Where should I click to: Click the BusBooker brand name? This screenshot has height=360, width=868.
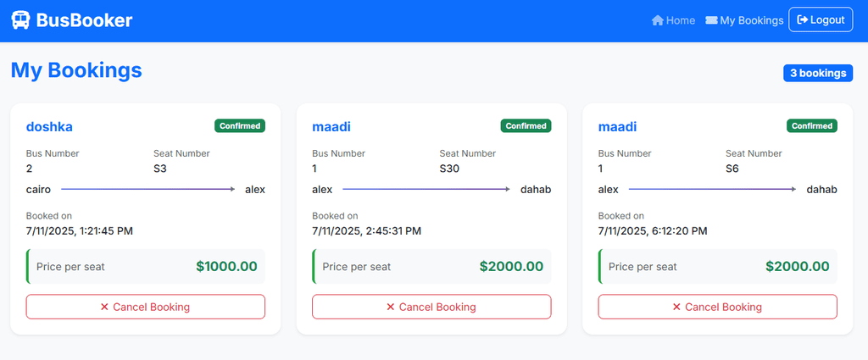(x=84, y=20)
